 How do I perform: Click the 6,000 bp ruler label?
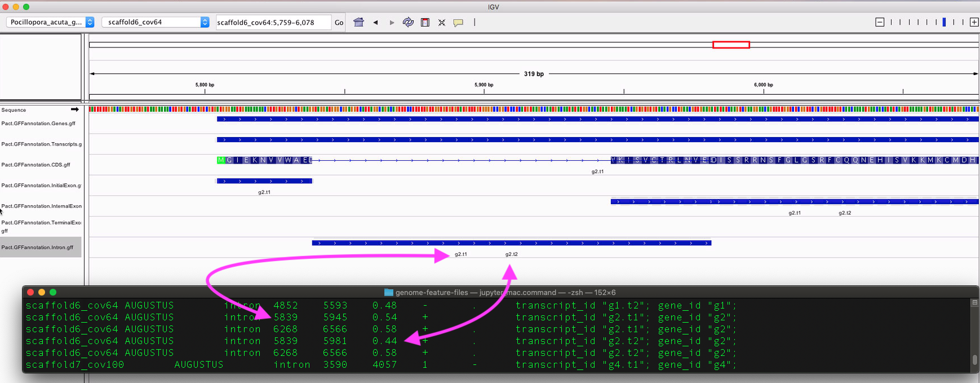pos(764,85)
